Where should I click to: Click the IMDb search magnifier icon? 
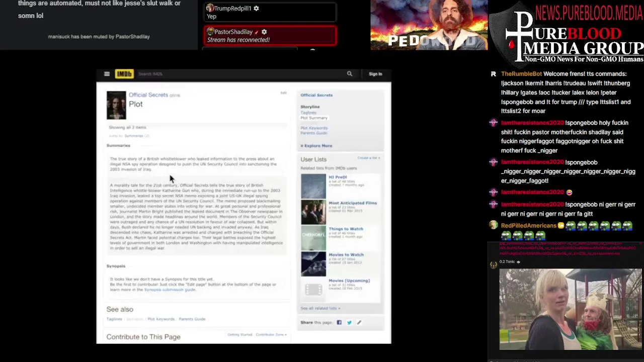(x=350, y=74)
